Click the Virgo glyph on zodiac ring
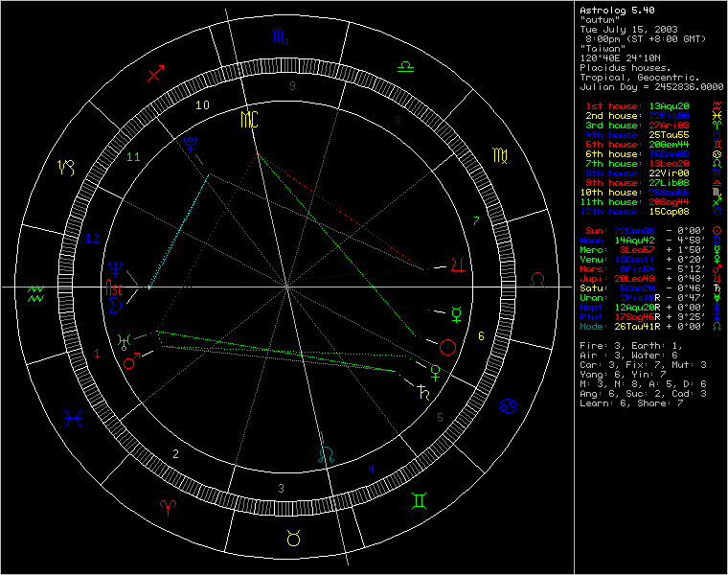 (x=500, y=155)
